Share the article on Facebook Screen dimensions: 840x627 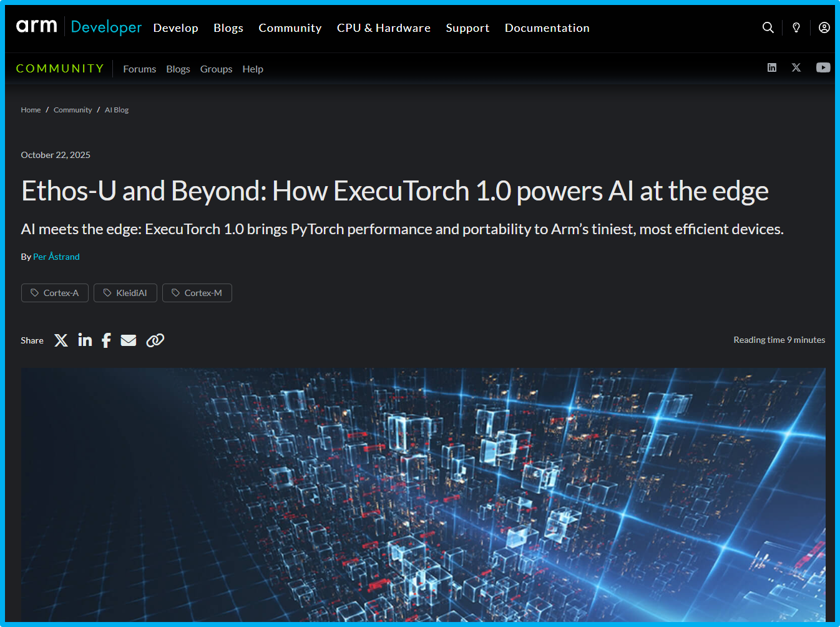[x=106, y=340]
